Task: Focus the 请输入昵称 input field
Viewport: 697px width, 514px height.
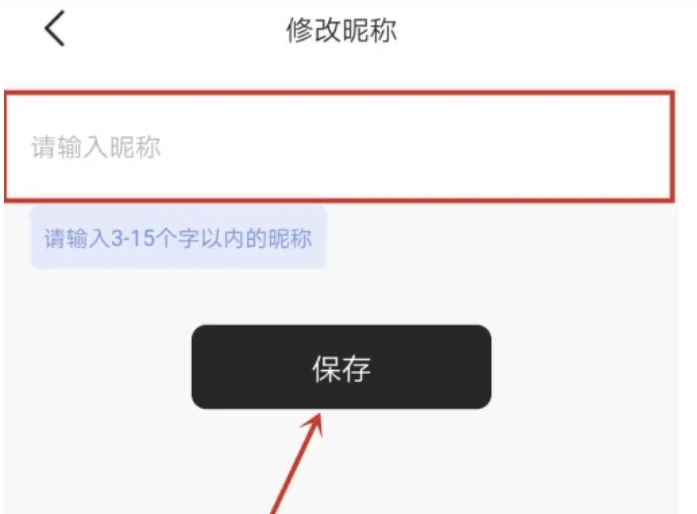Action: 340,147
